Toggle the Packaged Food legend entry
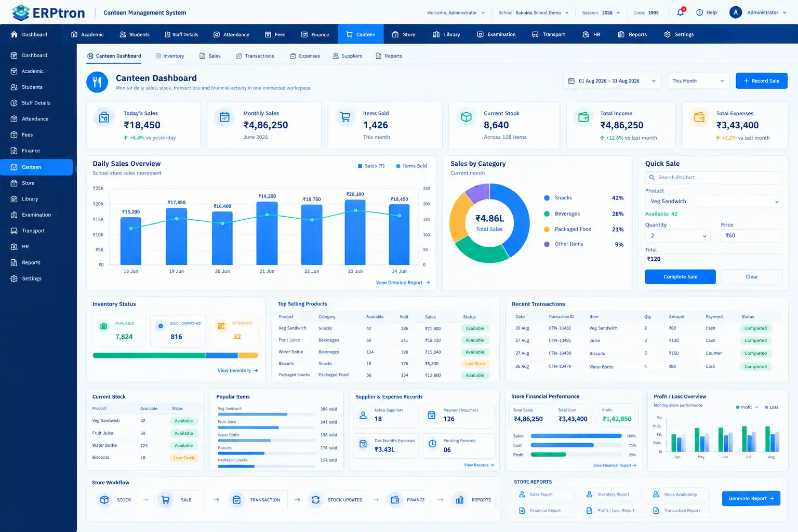Screen dimensions: 798x532 coord(567,229)
